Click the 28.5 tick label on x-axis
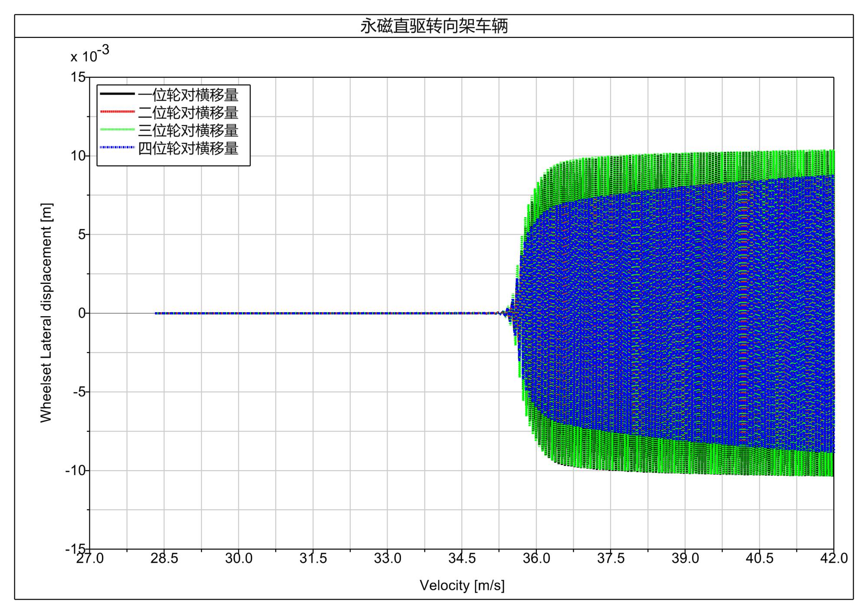 pyautogui.click(x=164, y=558)
